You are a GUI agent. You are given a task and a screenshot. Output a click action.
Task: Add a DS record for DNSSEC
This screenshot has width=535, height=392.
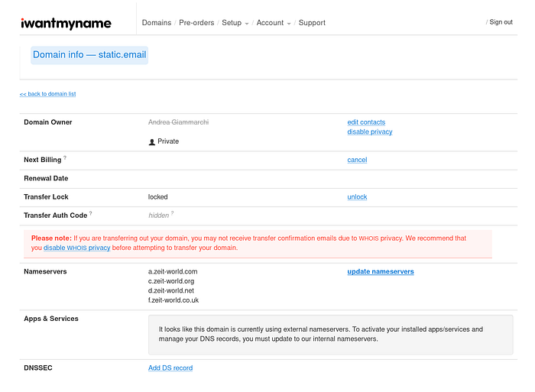[170, 368]
